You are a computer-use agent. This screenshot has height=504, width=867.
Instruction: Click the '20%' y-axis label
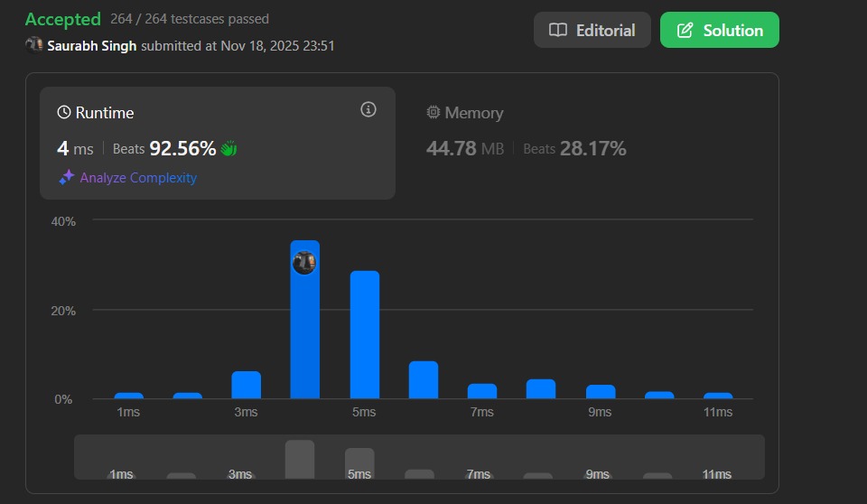[63, 311]
